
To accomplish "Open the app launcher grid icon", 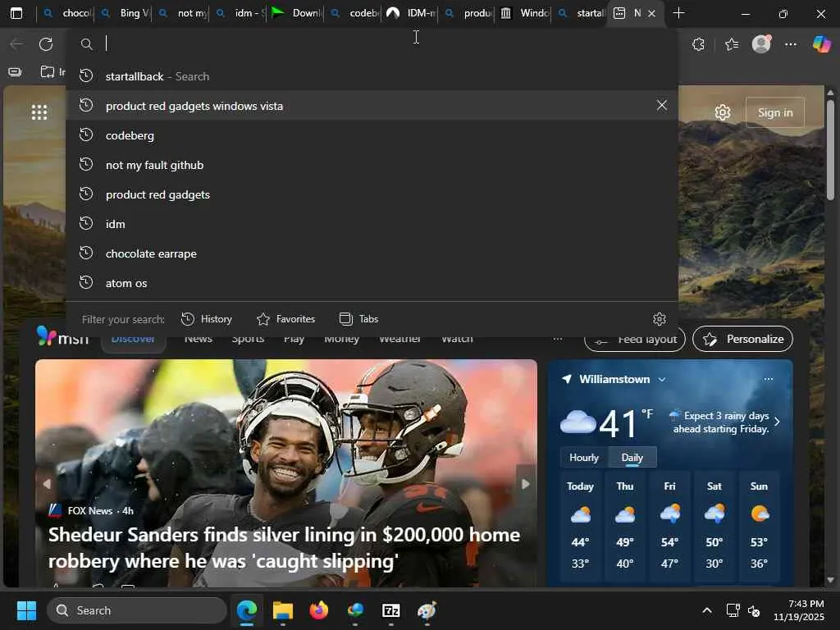I will 39,112.
